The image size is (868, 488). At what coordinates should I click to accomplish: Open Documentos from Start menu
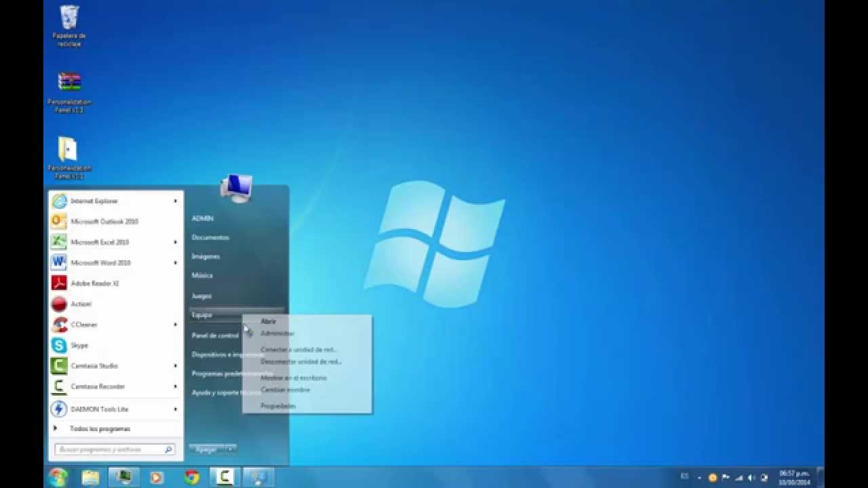coord(210,237)
